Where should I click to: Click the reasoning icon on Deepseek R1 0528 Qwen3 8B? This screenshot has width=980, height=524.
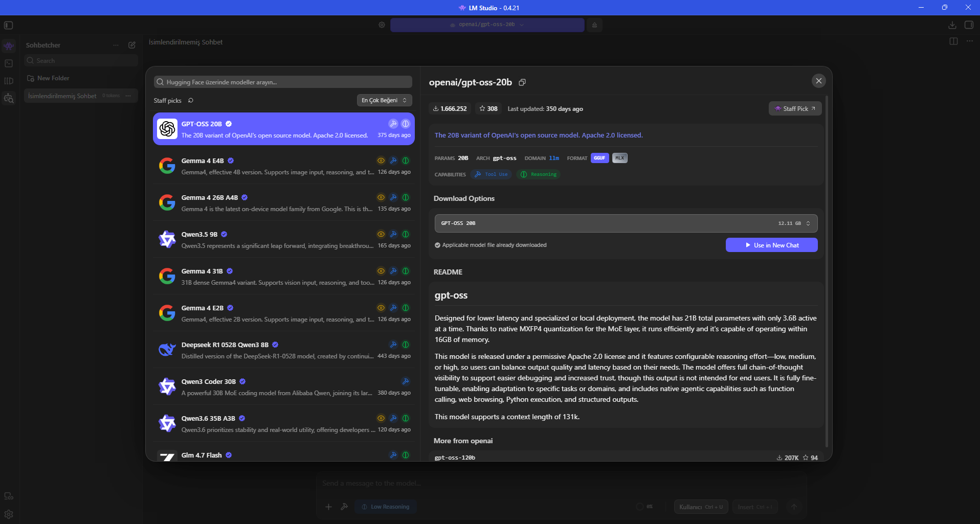pyautogui.click(x=406, y=345)
